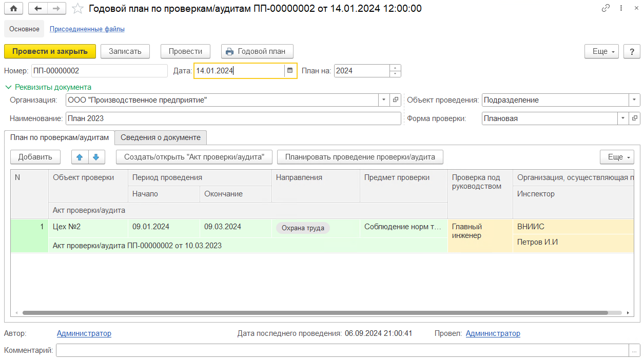Go to the home page icon
Image resolution: width=644 pixels, height=360 pixels.
click(13, 8)
